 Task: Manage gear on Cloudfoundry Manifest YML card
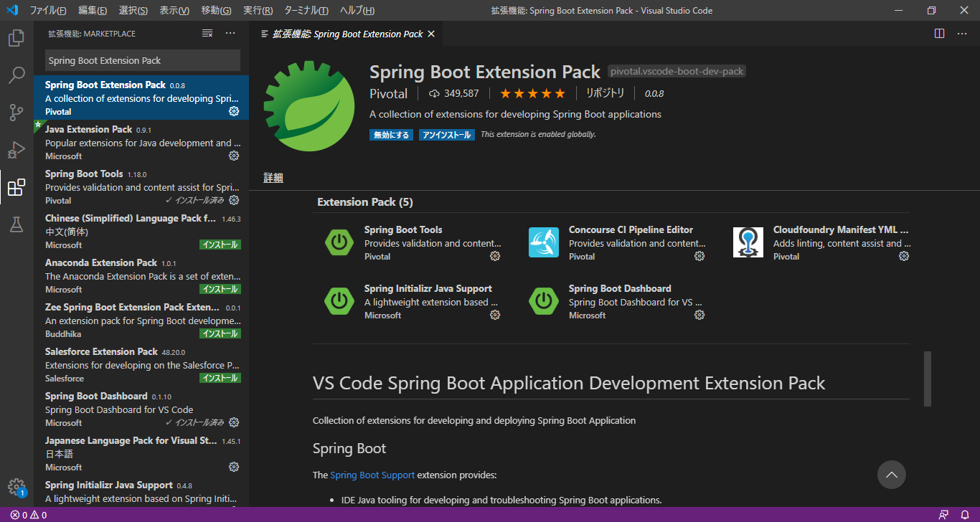pyautogui.click(x=904, y=256)
